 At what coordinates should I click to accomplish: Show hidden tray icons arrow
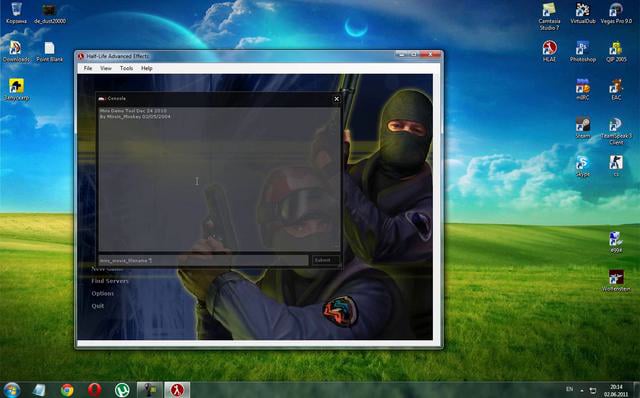582,390
